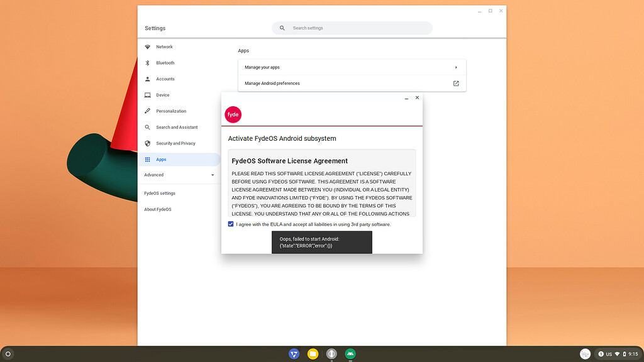Click the Bluetooth icon in the sidebar
Viewport: 644px width, 362px height.
(147, 63)
